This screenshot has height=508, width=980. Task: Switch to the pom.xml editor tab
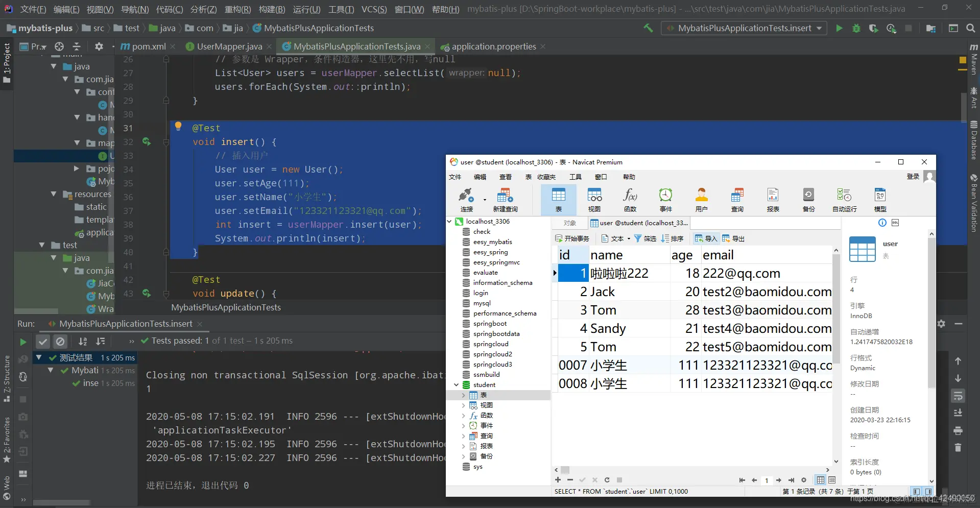tap(149, 46)
